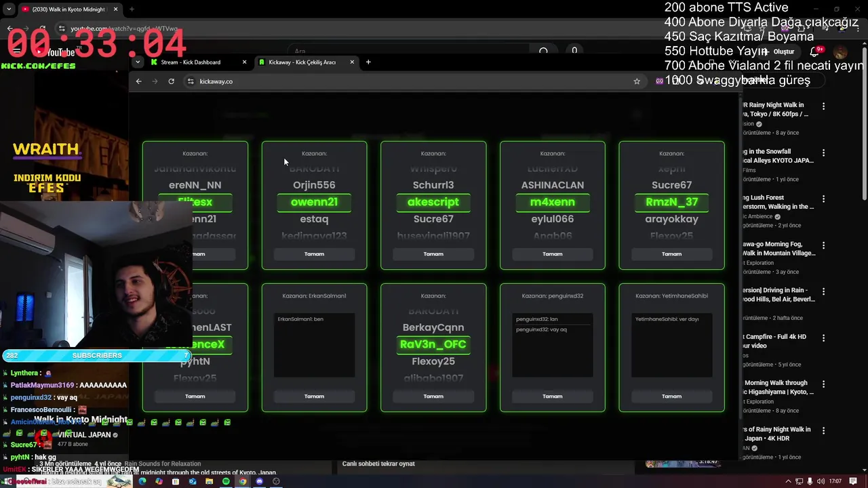Click the name ASHINACLAN in the roll list
868x488 pixels.
[x=553, y=185]
